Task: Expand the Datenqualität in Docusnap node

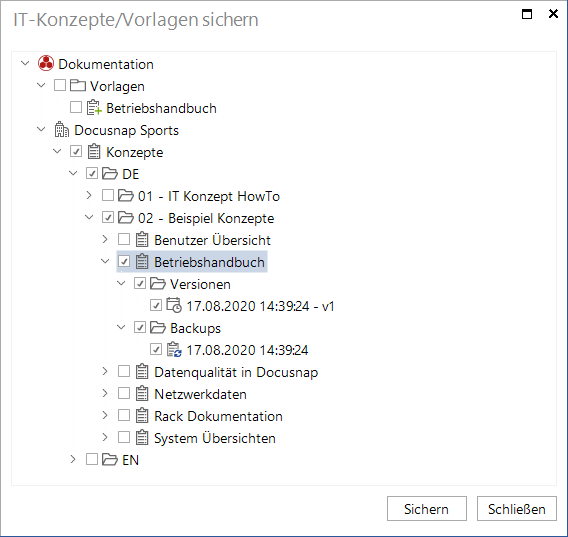Action: coord(105,371)
